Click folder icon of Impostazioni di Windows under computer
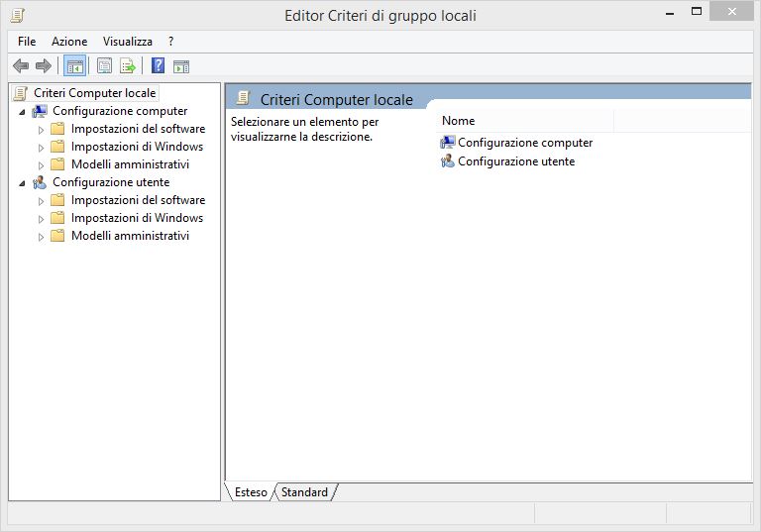761x532 pixels. click(57, 147)
